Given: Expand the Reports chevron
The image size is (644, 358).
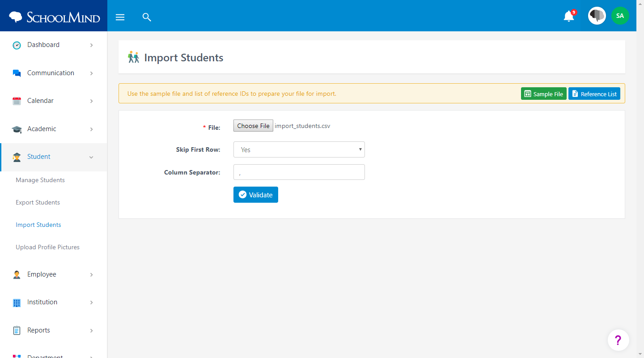Looking at the screenshot, I should [91, 331].
